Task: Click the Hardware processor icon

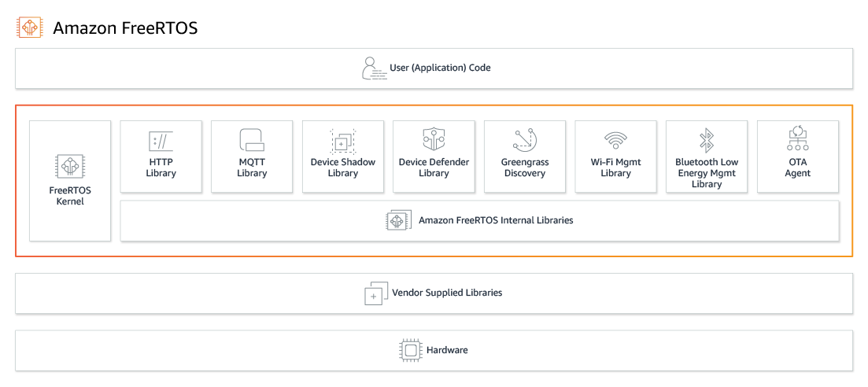Action: [410, 351]
